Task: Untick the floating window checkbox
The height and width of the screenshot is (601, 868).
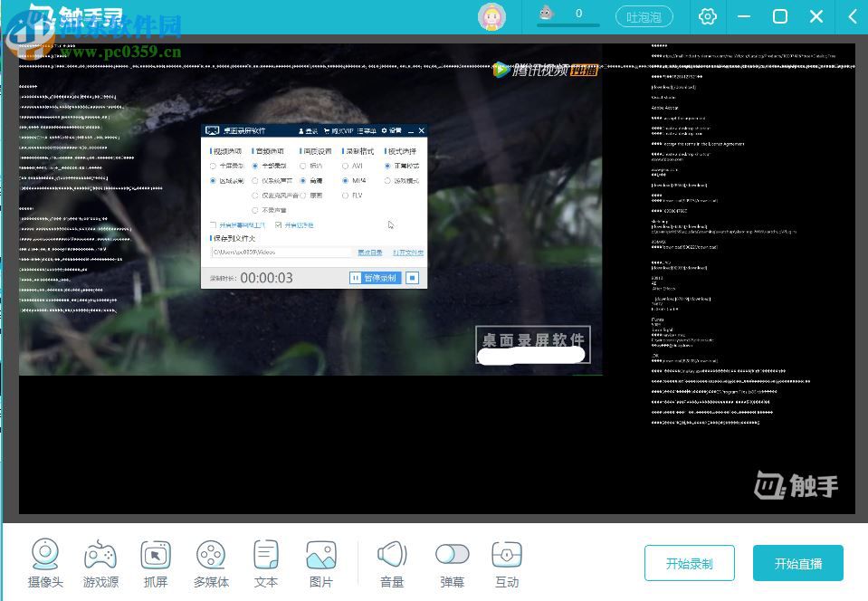Action: tap(279, 225)
